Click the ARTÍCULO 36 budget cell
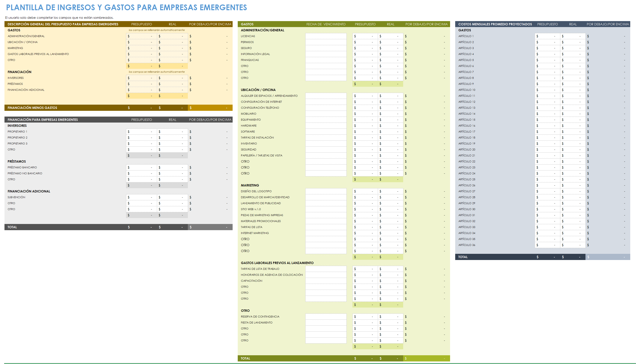 pyautogui.click(x=547, y=245)
